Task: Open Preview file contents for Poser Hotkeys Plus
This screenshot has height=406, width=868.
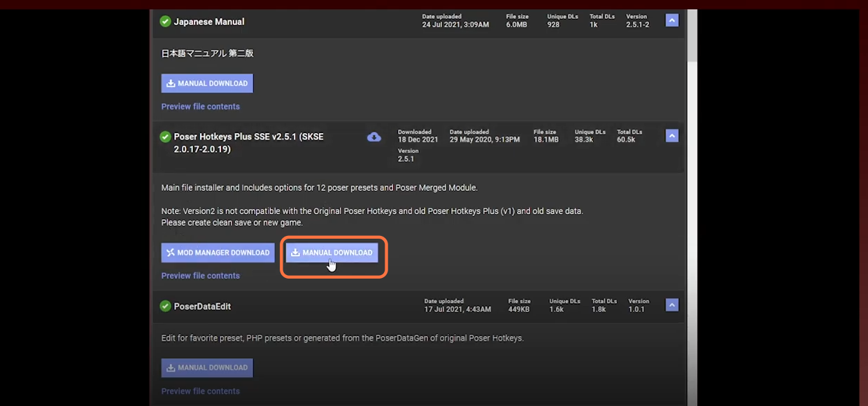Action: (x=201, y=276)
